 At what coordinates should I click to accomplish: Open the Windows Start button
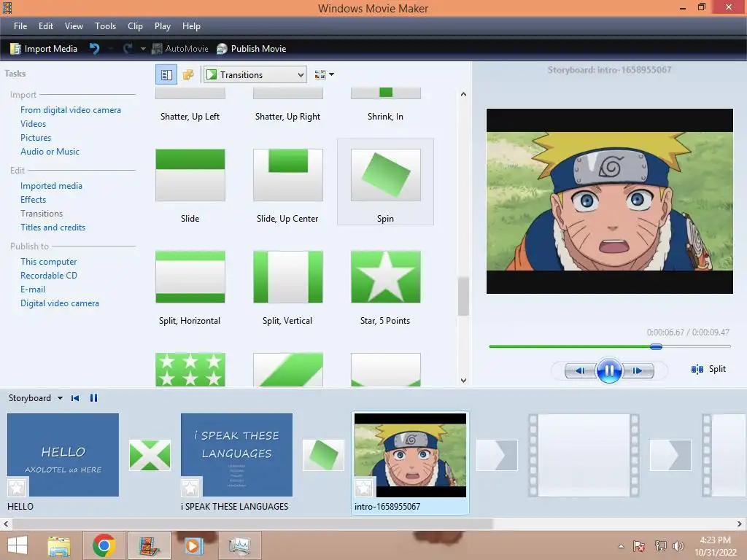tap(18, 545)
